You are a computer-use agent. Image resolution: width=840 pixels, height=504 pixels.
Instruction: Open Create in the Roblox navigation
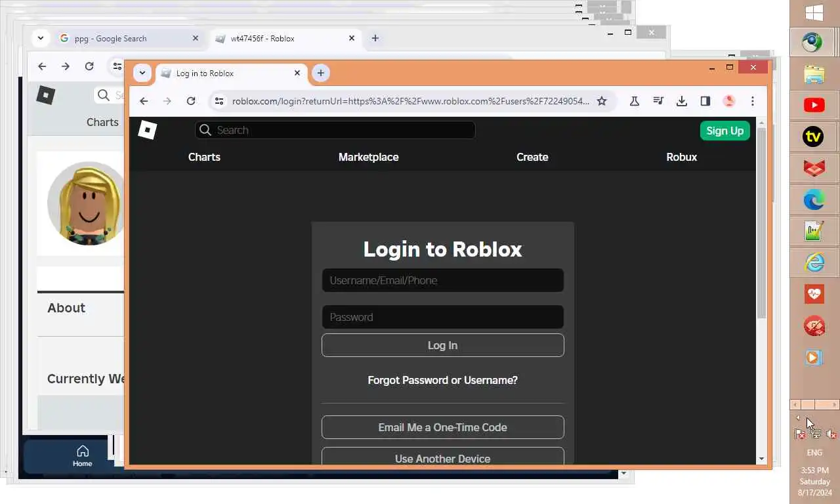[x=532, y=157]
